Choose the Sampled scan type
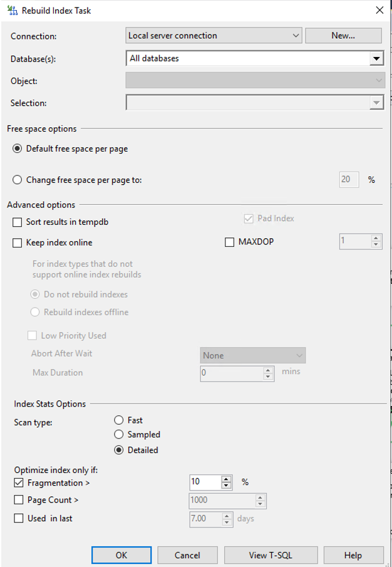392x567 pixels. point(119,435)
